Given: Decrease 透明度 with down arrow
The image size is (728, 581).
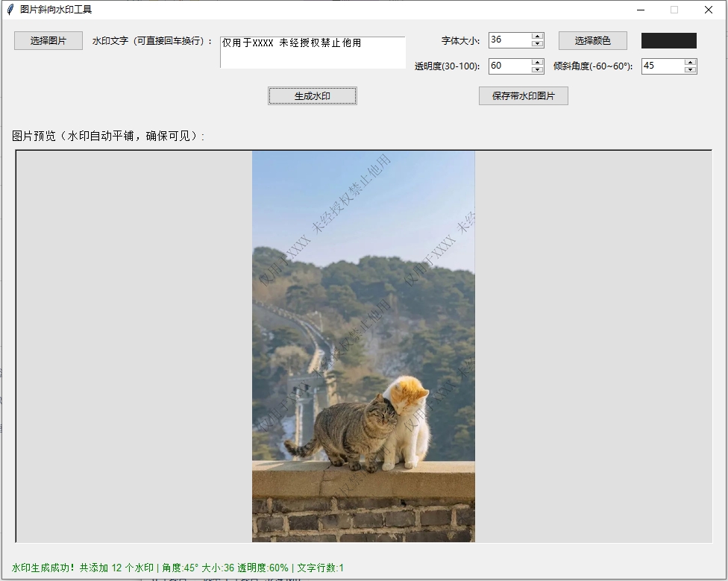Looking at the screenshot, I should click(x=537, y=69).
